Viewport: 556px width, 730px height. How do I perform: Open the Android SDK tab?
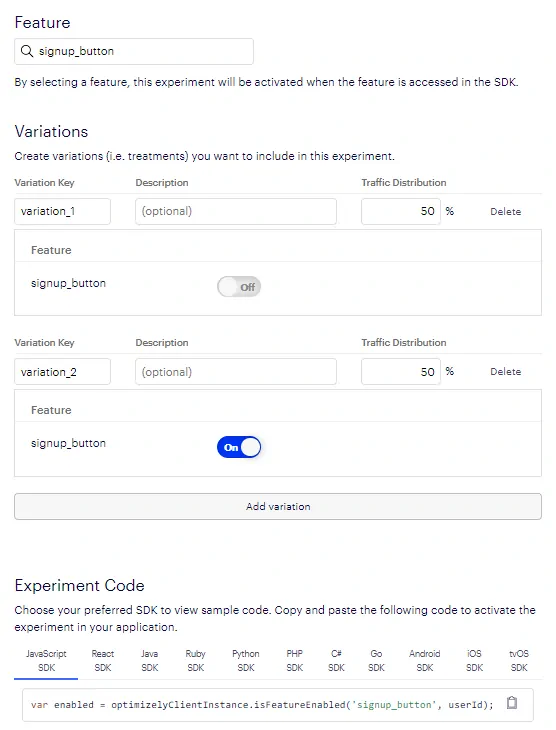tap(425, 661)
